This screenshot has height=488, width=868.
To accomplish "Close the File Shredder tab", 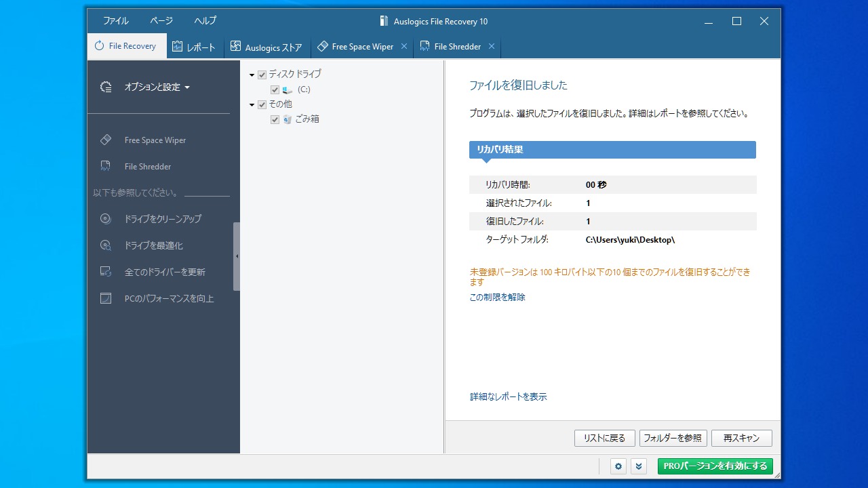I will coord(492,46).
